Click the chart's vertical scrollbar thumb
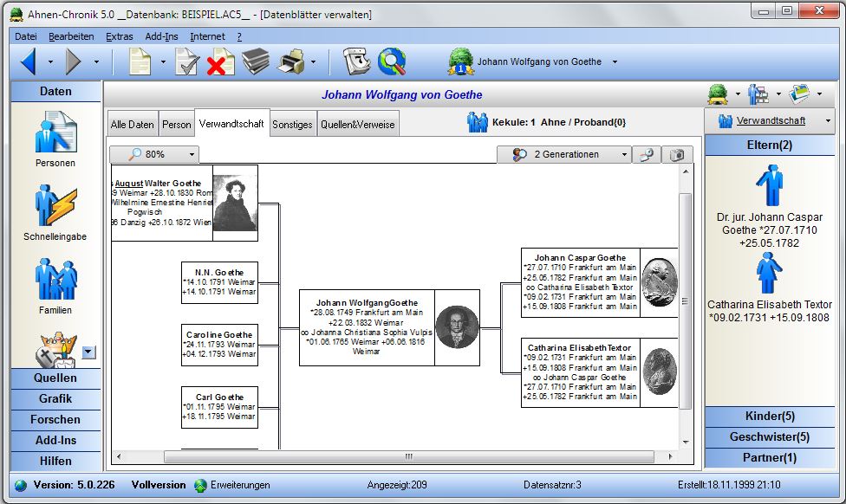This screenshot has height=504, width=846. point(686,300)
